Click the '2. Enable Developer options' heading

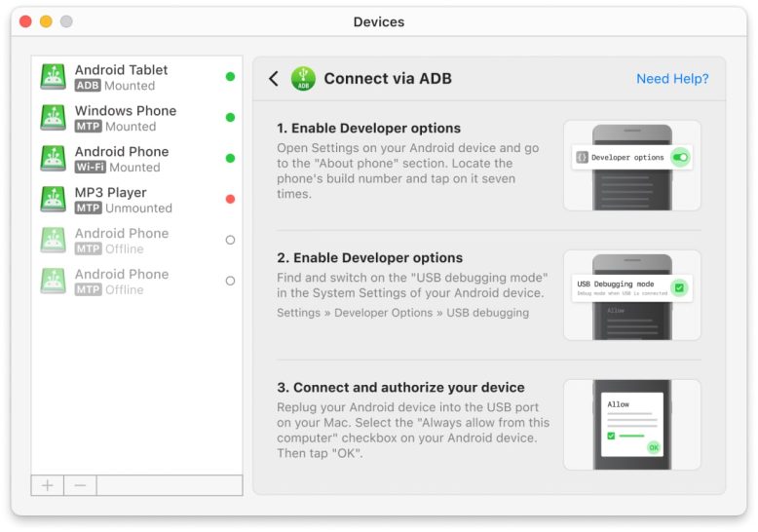369,258
